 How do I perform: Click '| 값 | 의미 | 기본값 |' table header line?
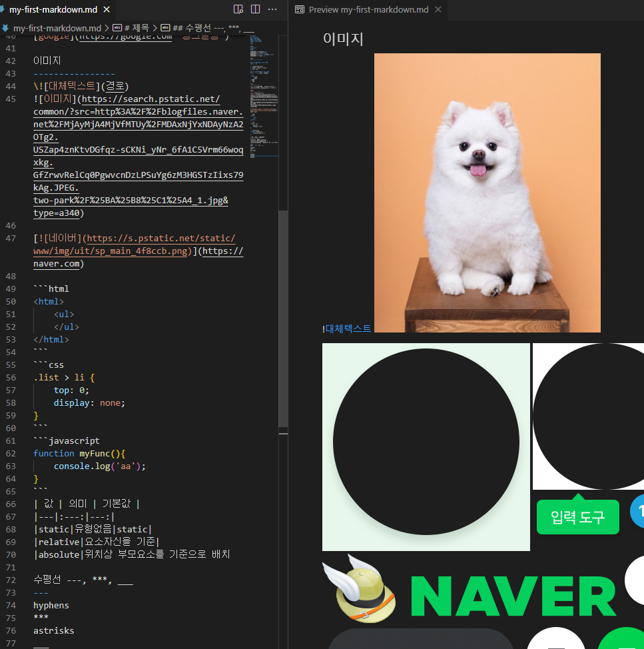pyautogui.click(x=87, y=504)
